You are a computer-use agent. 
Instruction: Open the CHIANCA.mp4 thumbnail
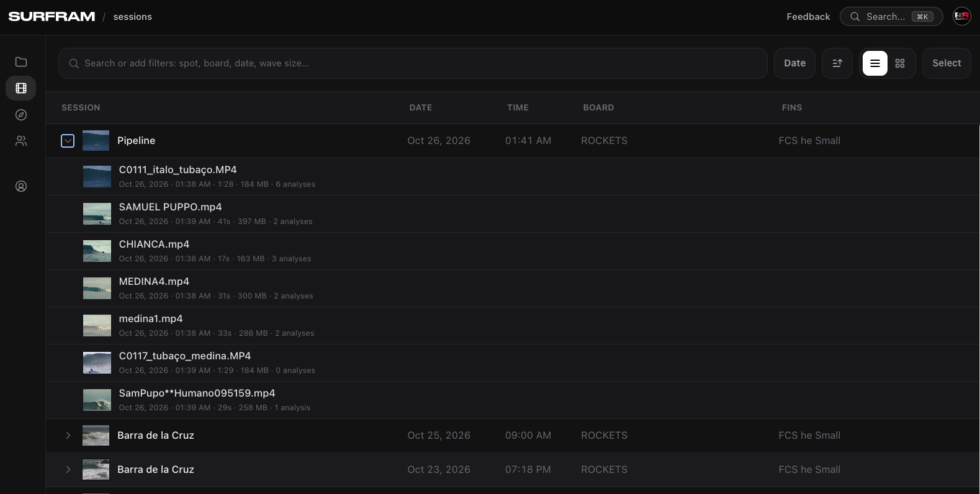pos(97,251)
